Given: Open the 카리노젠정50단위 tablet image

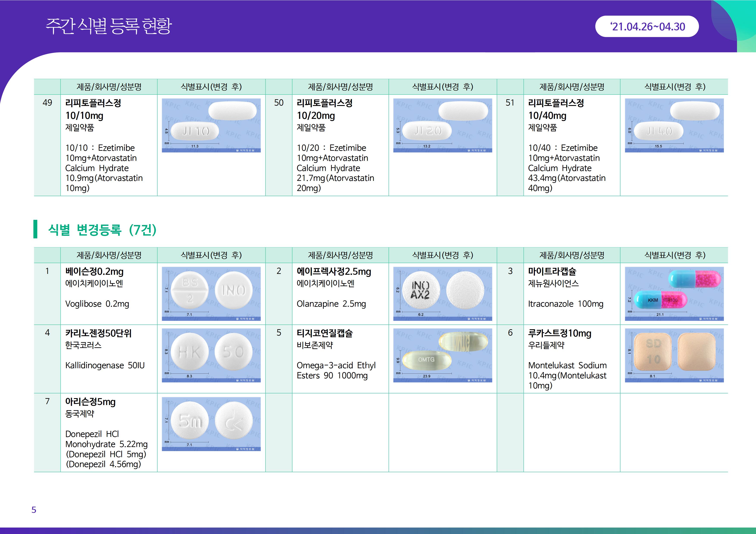Looking at the screenshot, I should coord(211,355).
